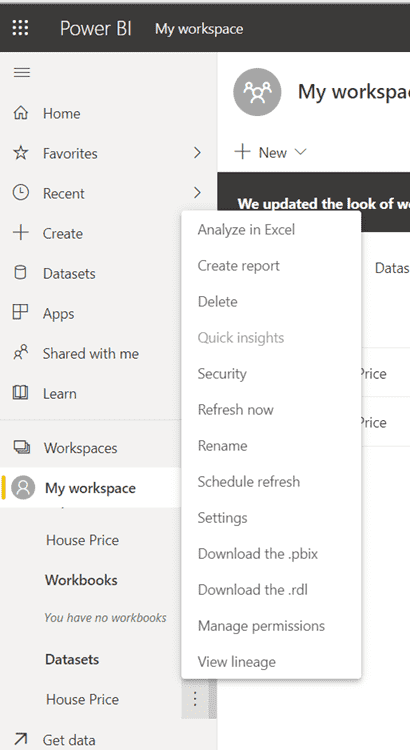This screenshot has width=410, height=750.
Task: Choose Schedule refresh menu entry
Action: tap(271, 481)
